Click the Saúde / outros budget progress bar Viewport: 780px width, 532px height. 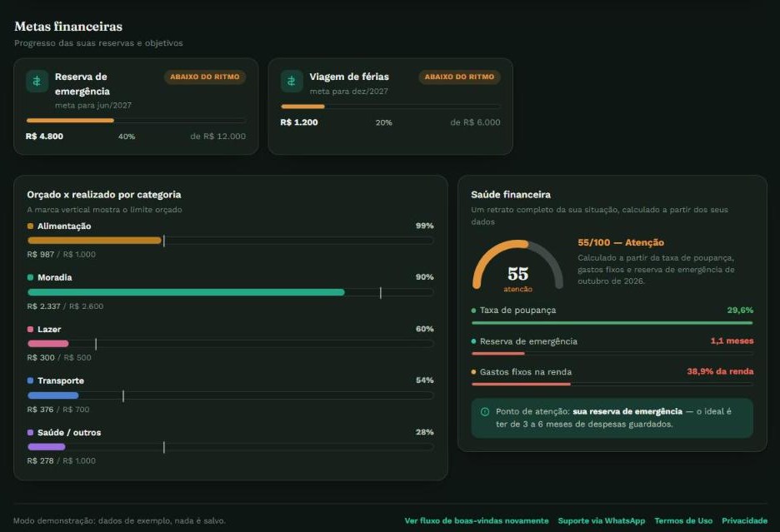230,447
